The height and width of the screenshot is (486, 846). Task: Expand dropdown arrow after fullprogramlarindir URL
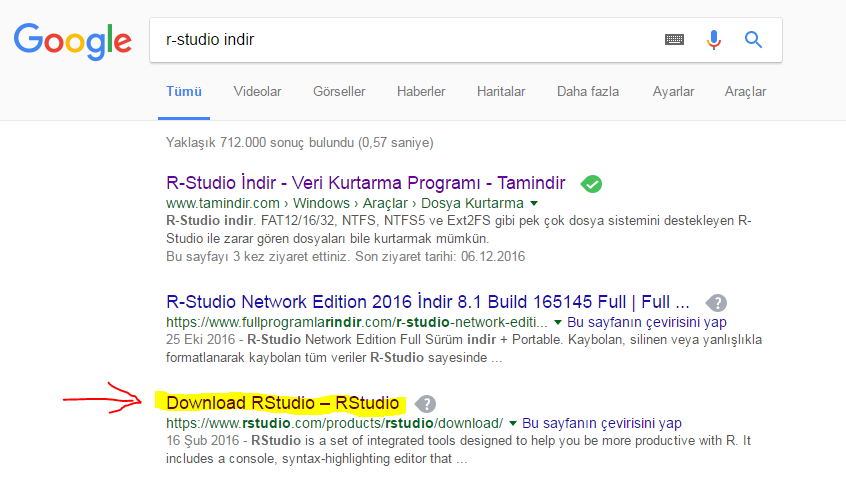click(x=558, y=323)
